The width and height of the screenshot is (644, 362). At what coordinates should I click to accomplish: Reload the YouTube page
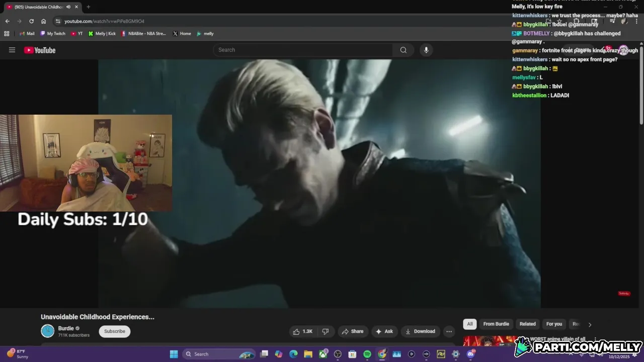pyautogui.click(x=31, y=21)
